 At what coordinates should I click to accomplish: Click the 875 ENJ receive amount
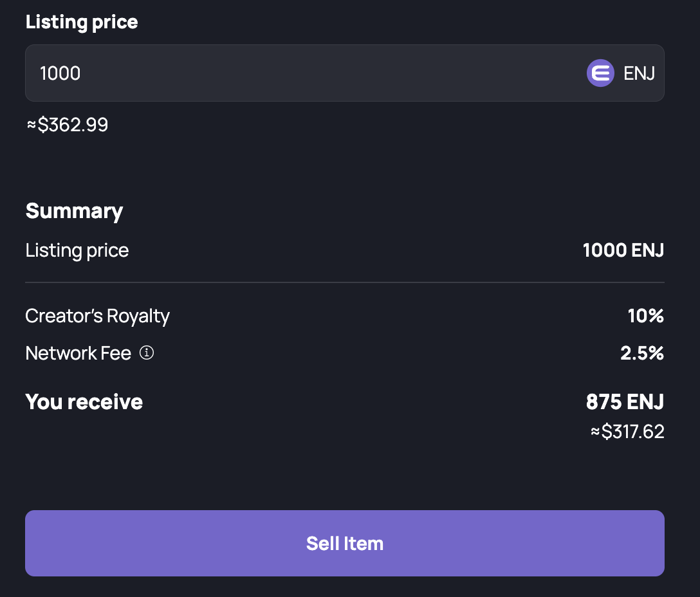625,401
